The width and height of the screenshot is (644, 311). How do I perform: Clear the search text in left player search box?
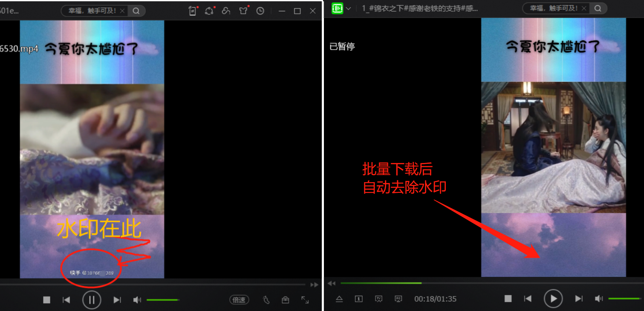tap(123, 11)
